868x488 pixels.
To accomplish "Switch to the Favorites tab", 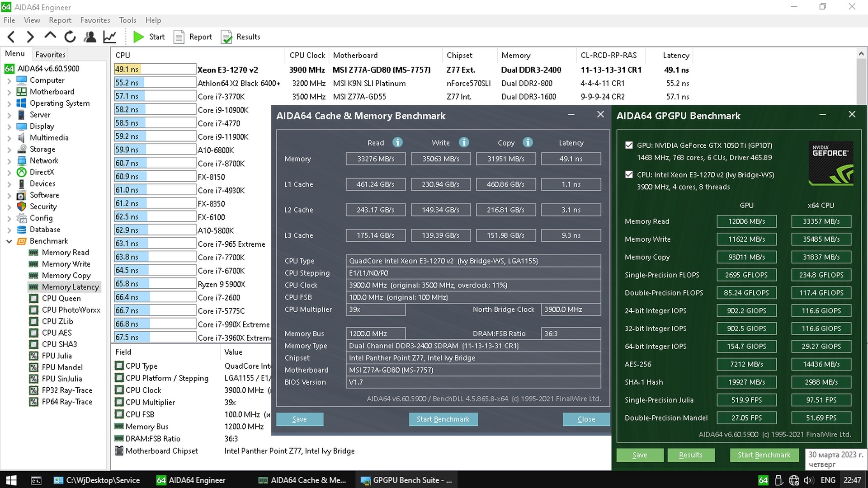I will pyautogui.click(x=50, y=55).
